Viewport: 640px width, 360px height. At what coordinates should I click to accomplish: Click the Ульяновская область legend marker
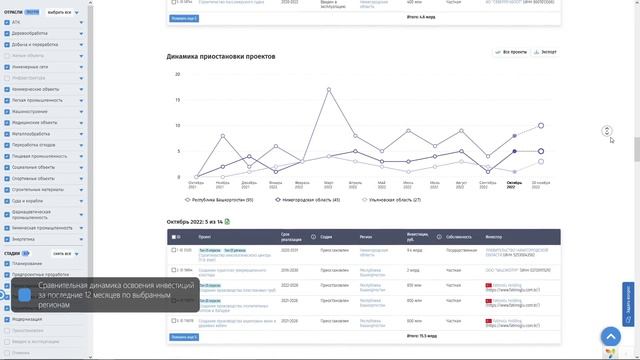coord(364,200)
